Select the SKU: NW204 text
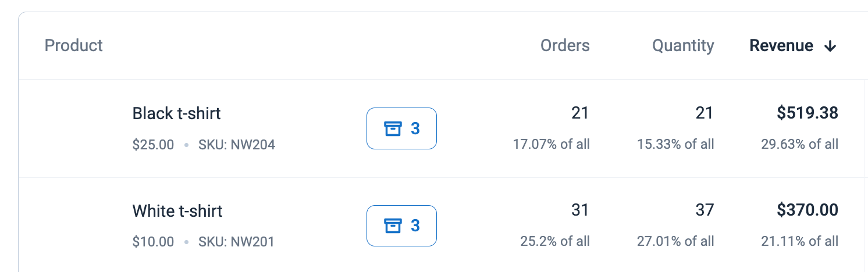The width and height of the screenshot is (868, 272). pos(237,145)
